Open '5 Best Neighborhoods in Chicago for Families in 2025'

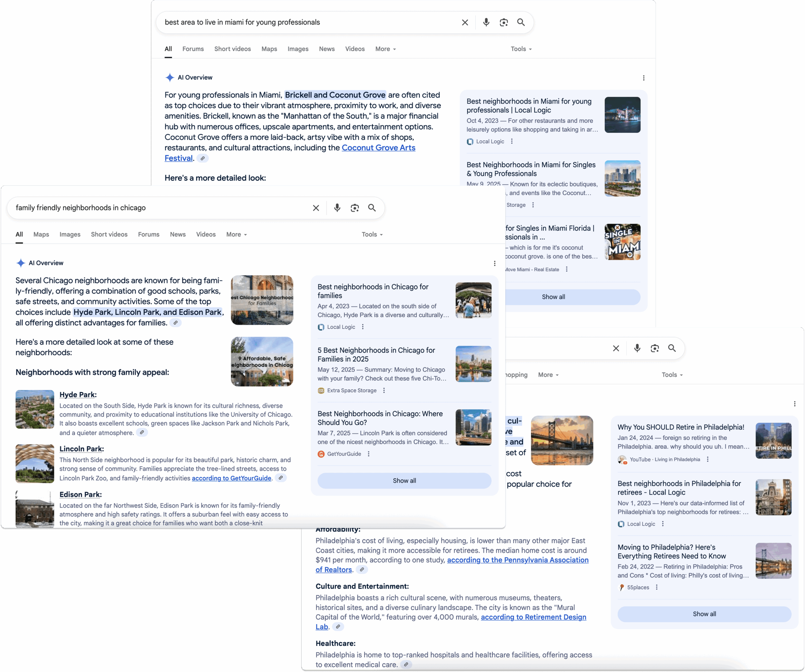click(376, 355)
